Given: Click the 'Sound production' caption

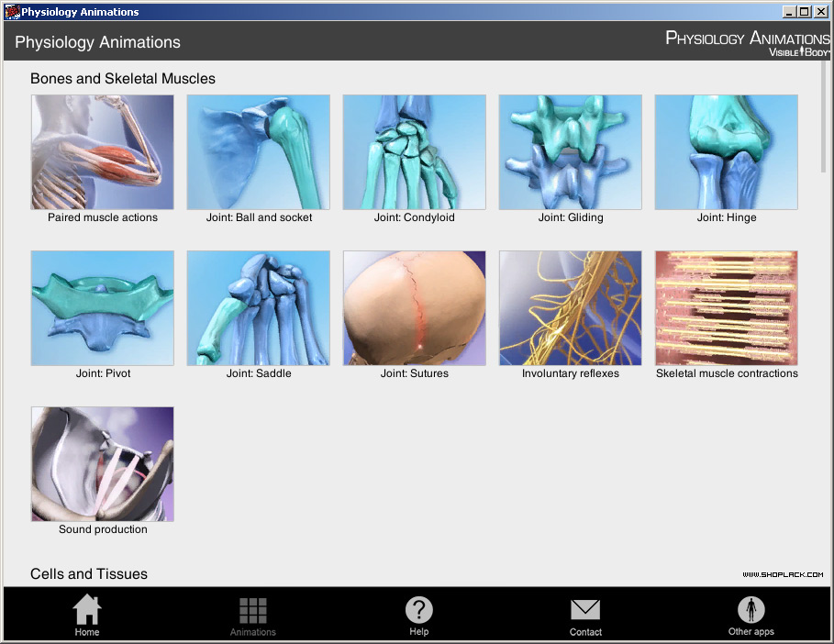Looking at the screenshot, I should point(103,529).
